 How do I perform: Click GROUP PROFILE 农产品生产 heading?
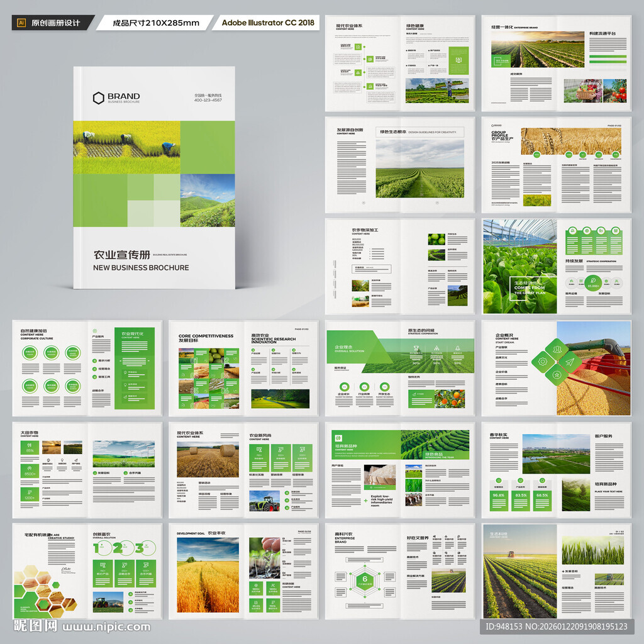tap(502, 136)
